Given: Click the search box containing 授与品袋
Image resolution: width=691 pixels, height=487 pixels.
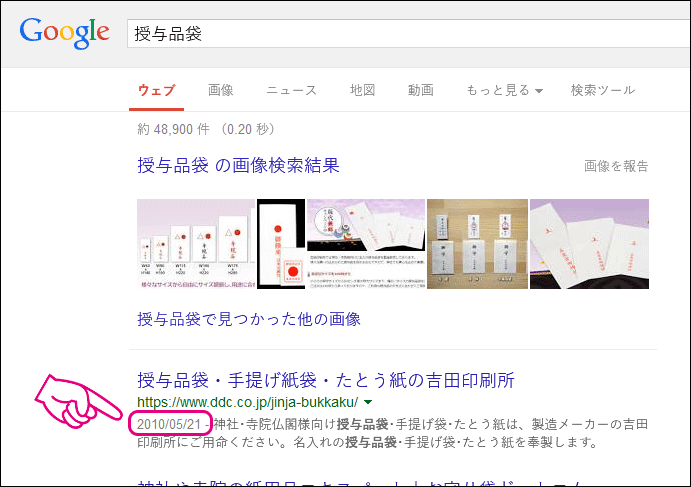Looking at the screenshot, I should click(409, 33).
